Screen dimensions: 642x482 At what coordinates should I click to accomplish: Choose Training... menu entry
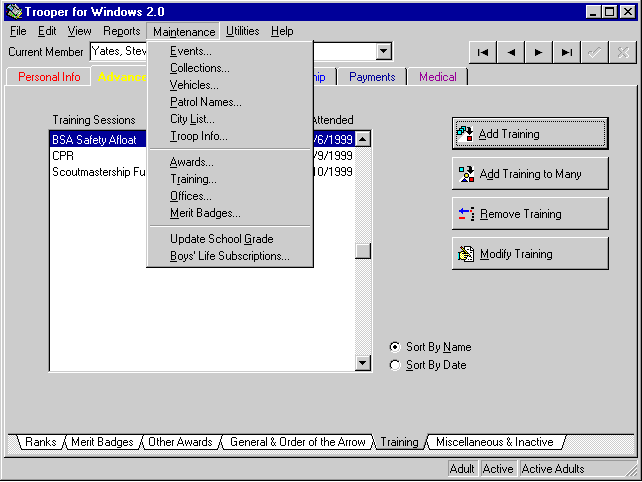230,179
